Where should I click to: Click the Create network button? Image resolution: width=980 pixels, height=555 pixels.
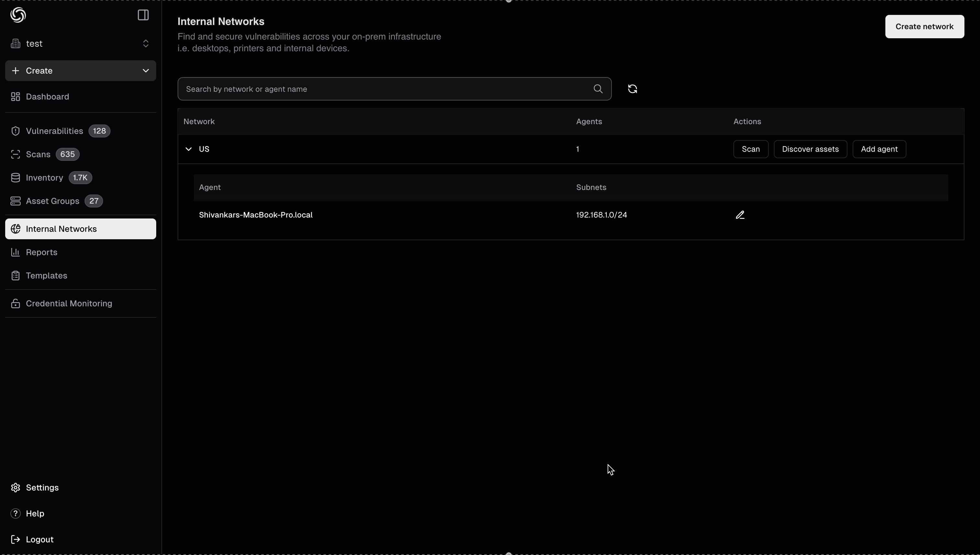924,26
